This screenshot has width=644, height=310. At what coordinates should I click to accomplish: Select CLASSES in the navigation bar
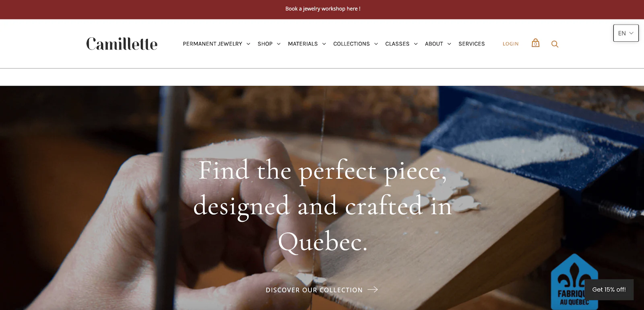tap(398, 43)
